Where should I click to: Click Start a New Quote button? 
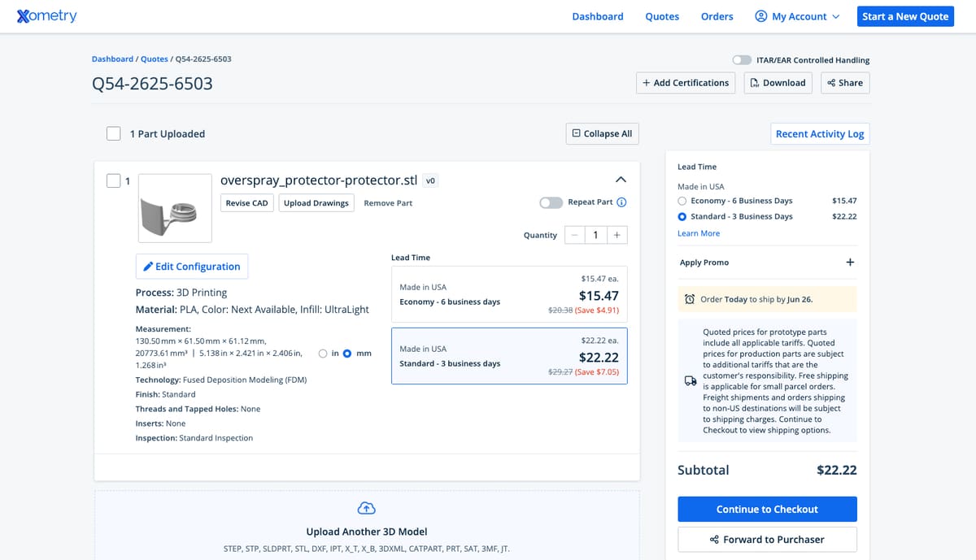pyautogui.click(x=906, y=16)
